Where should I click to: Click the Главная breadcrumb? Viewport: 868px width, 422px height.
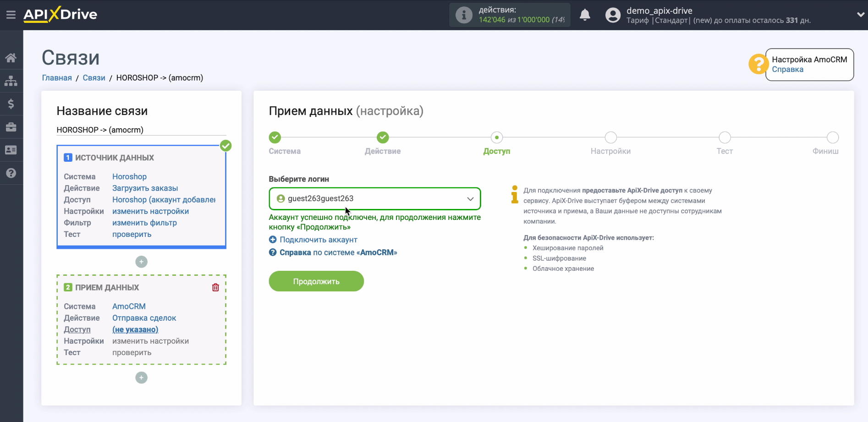[x=57, y=78]
